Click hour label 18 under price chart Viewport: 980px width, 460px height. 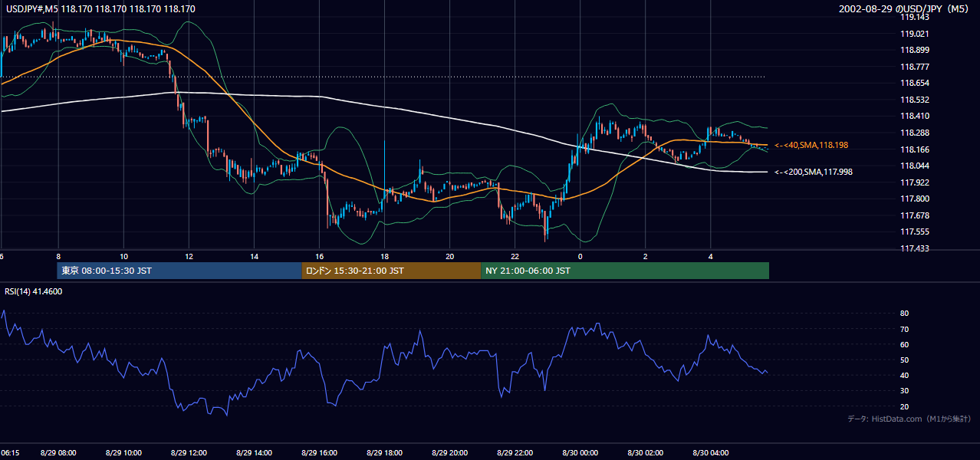(x=384, y=256)
